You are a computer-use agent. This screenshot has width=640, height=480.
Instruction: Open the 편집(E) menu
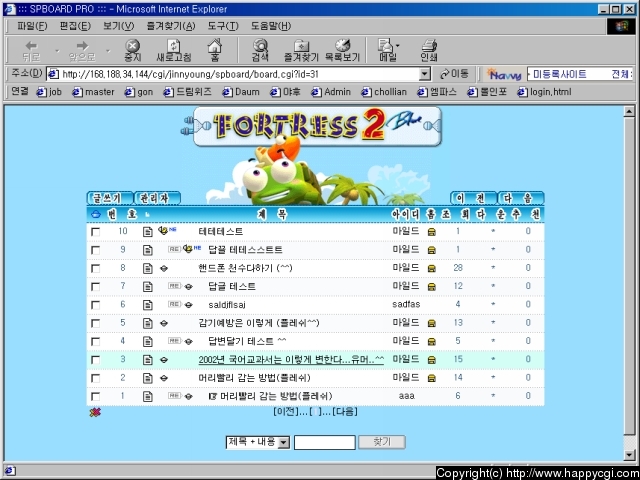tap(75, 26)
